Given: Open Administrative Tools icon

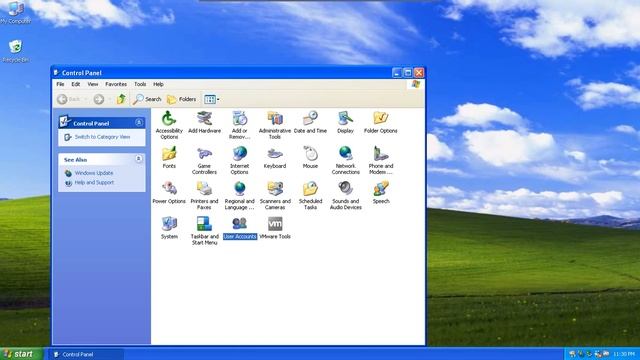Looking at the screenshot, I should pyautogui.click(x=275, y=124).
